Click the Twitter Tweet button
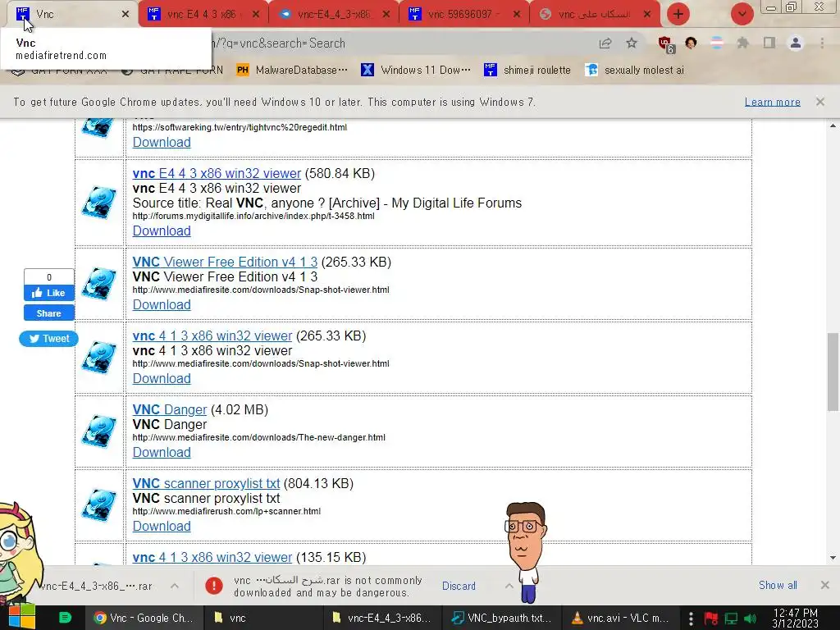Image resolution: width=840 pixels, height=630 pixels. [x=48, y=339]
